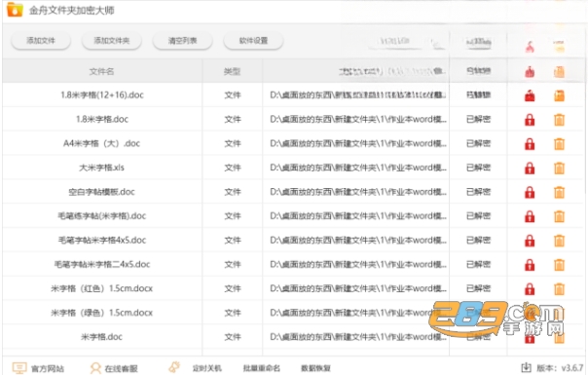Click lock icon for 毛笔练字帖(米字格).doc
The image size is (588, 375).
click(x=530, y=216)
